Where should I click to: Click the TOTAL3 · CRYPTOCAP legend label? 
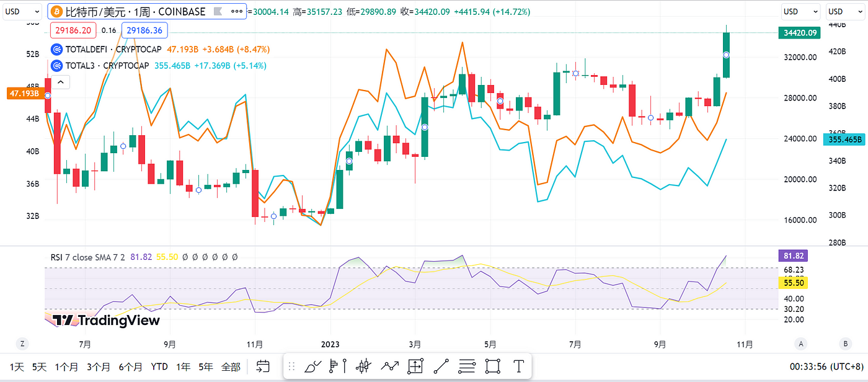107,65
